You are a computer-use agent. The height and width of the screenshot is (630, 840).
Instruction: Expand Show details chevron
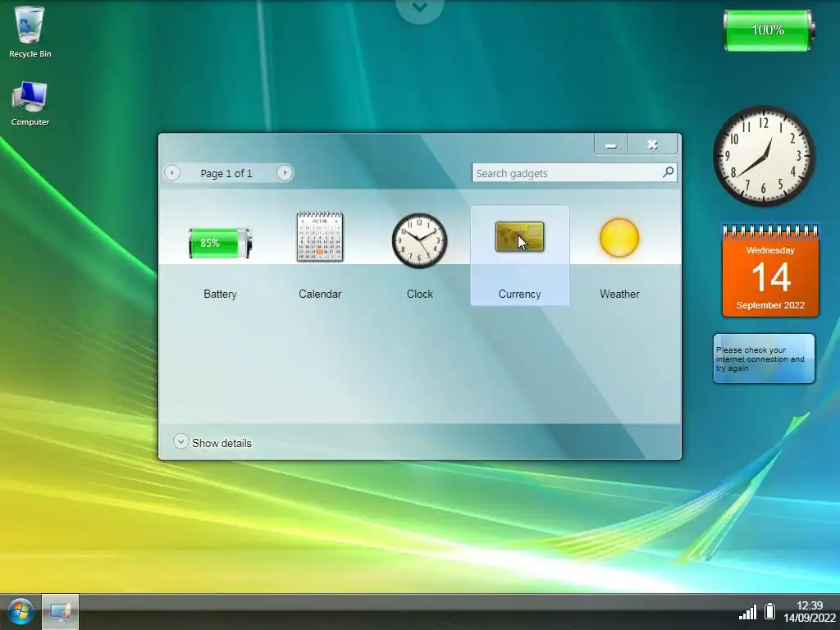click(x=180, y=441)
